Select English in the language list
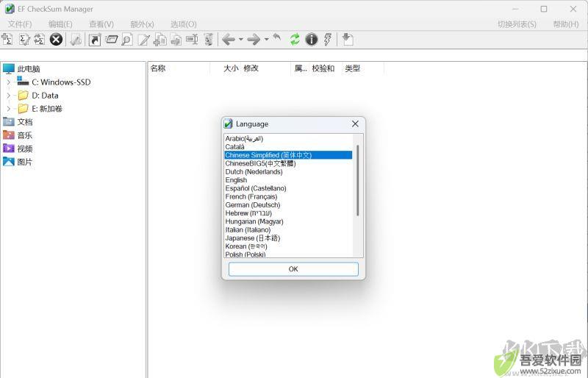The width and height of the screenshot is (588, 378). [236, 179]
